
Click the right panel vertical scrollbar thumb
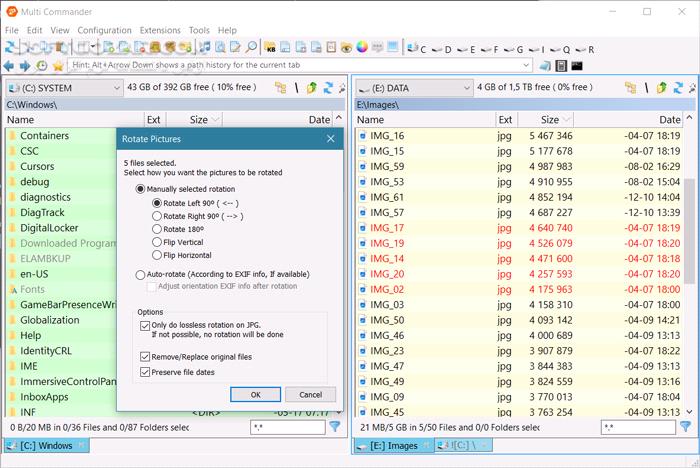click(689, 231)
